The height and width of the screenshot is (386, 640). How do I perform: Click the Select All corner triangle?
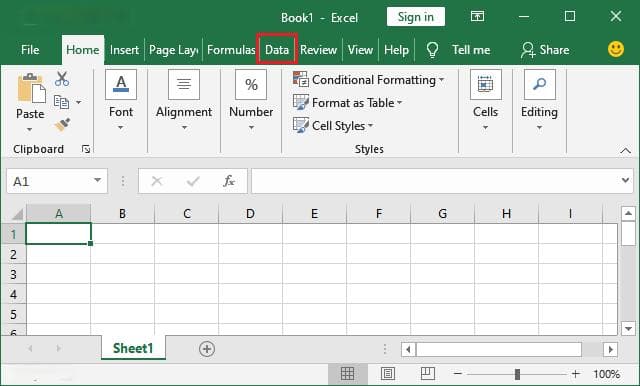(17, 214)
